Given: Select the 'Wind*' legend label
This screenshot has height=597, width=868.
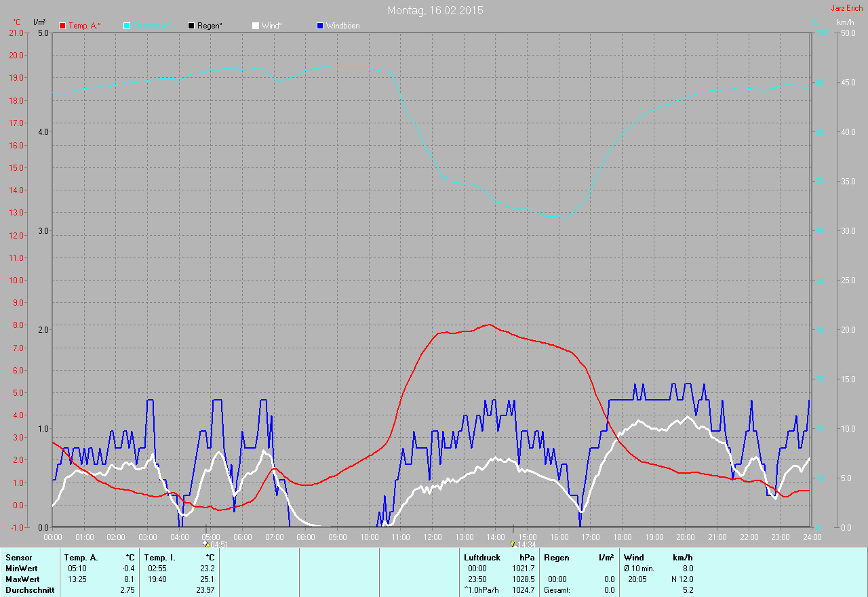Looking at the screenshot, I should point(272,26).
